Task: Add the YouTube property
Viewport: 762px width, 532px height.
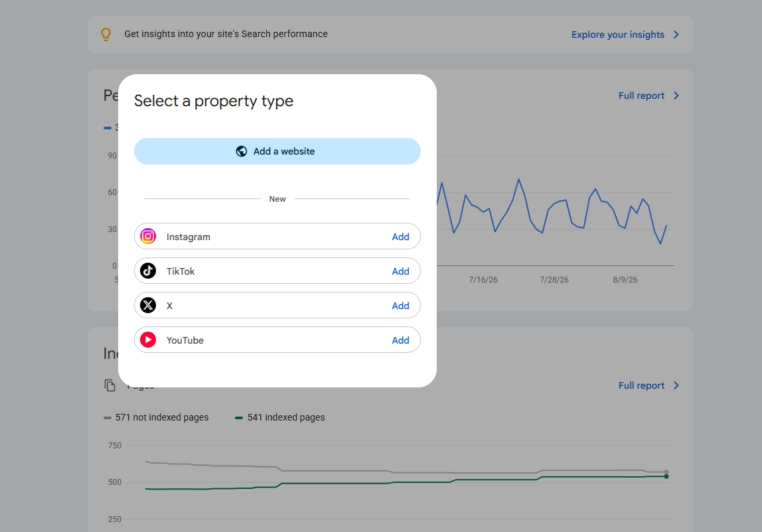Action: click(400, 340)
